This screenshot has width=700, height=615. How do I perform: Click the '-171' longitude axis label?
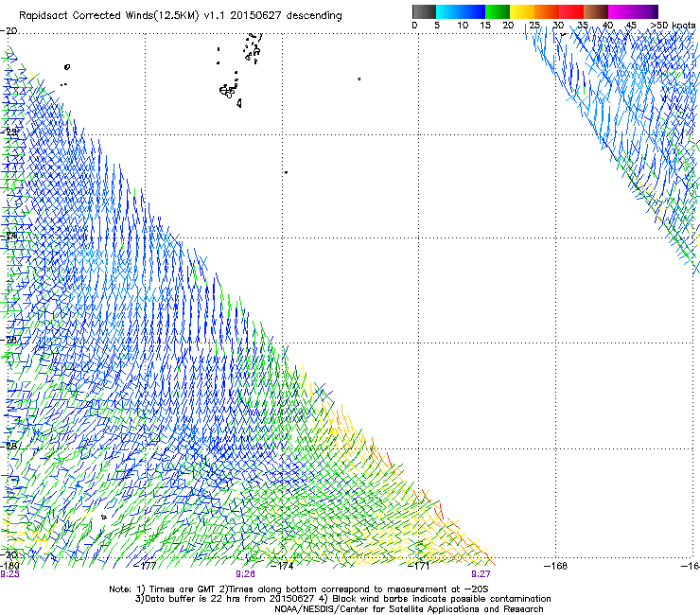(419, 566)
